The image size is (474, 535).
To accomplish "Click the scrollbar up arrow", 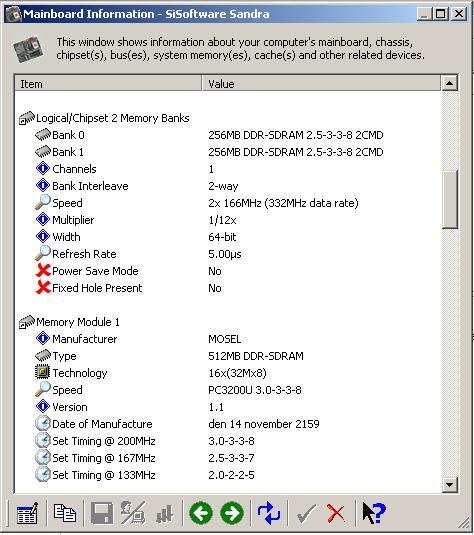I will tap(449, 83).
